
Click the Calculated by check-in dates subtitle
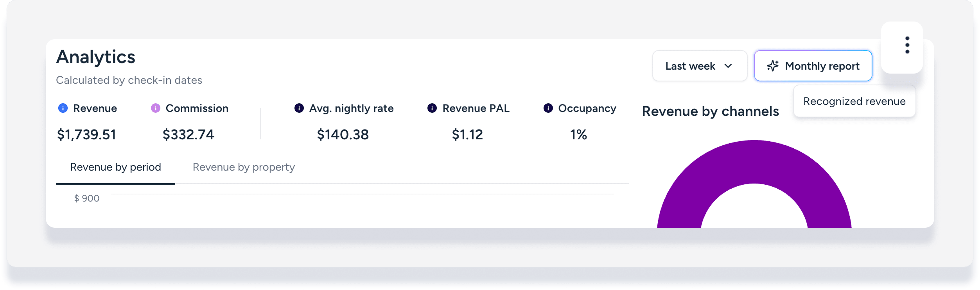click(x=129, y=80)
